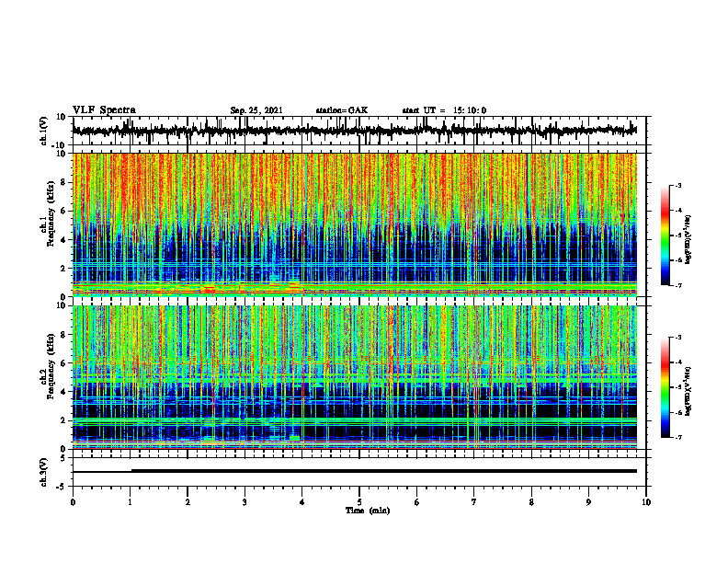The image size is (728, 563).
Task: Click the "-7" label on ch.2 colorbar
Action: 677,437
